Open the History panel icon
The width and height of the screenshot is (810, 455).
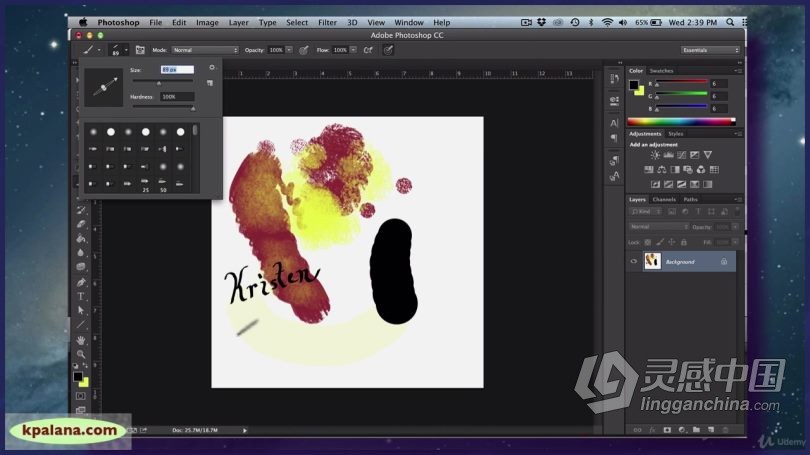(614, 79)
